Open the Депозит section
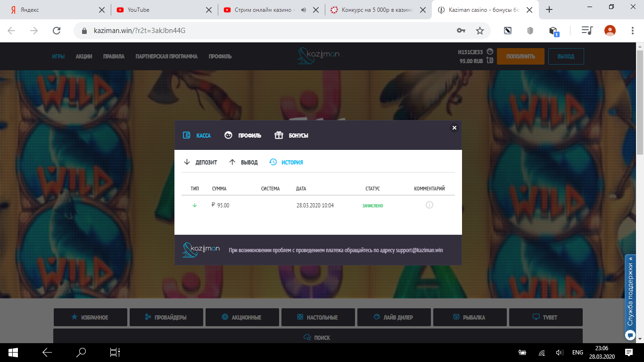Viewport: 644px width, 362px height. pos(200,162)
